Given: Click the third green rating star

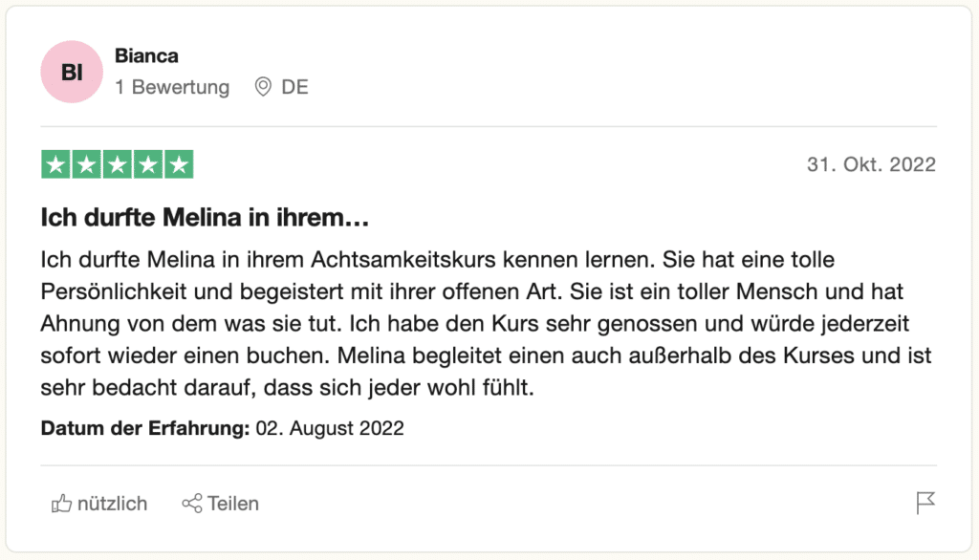Looking at the screenshot, I should click(x=118, y=164).
